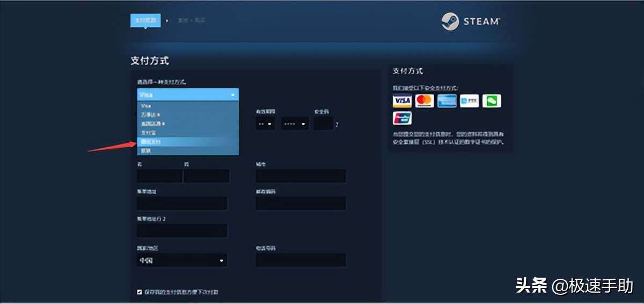Image resolution: width=644 pixels, height=304 pixels.
Task: Click the Alipay payment icon
Action: pyautogui.click(x=469, y=101)
